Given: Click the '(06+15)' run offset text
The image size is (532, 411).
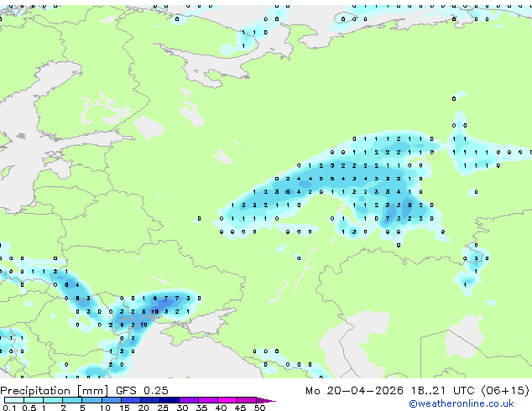Looking at the screenshot, I should tap(505, 391).
